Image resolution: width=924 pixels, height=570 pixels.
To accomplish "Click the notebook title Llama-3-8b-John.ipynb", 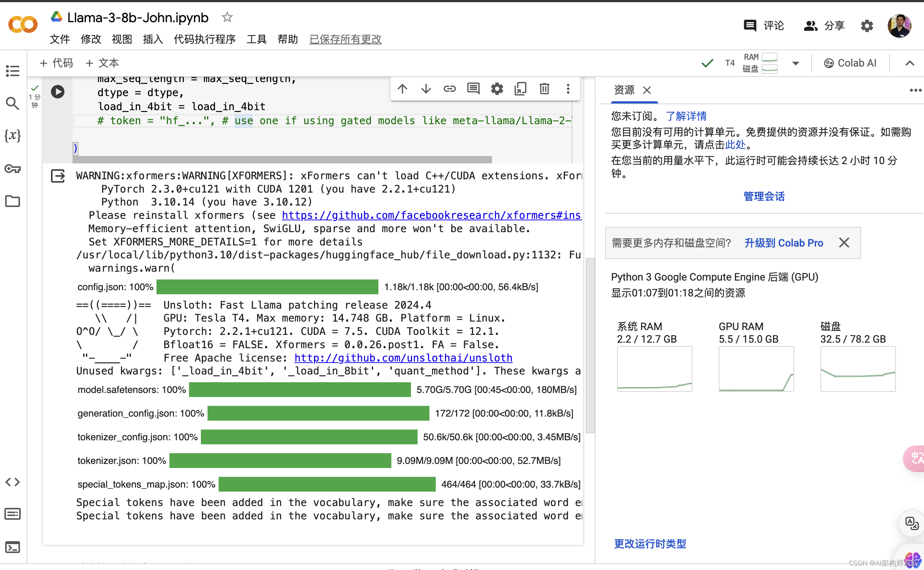I will tap(138, 17).
